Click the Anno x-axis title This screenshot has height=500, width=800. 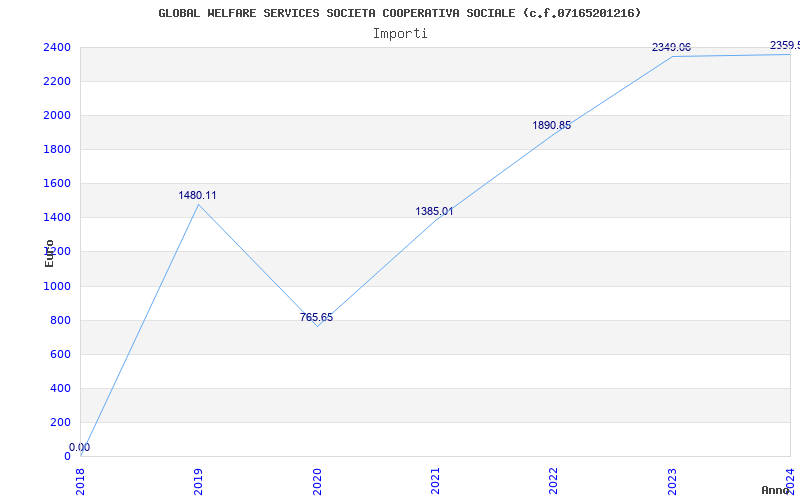click(776, 490)
